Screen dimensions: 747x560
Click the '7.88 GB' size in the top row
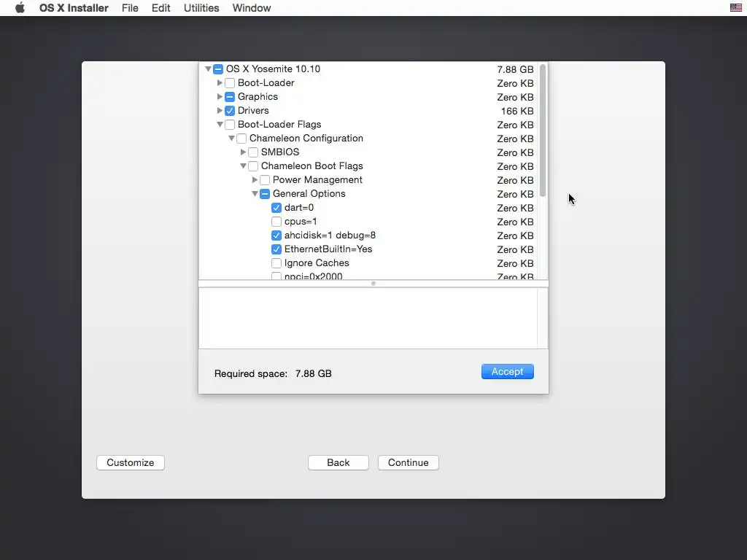pos(515,69)
